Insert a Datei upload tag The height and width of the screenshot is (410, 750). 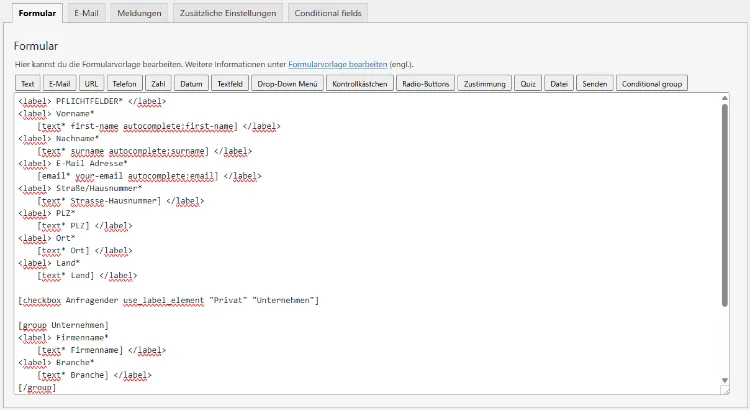tap(559, 83)
